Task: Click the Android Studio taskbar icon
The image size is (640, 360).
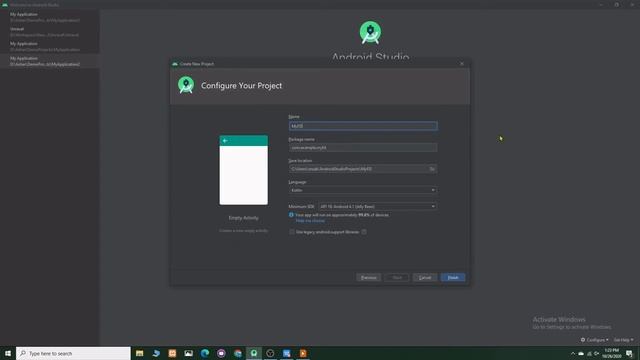Action: click(x=254, y=353)
